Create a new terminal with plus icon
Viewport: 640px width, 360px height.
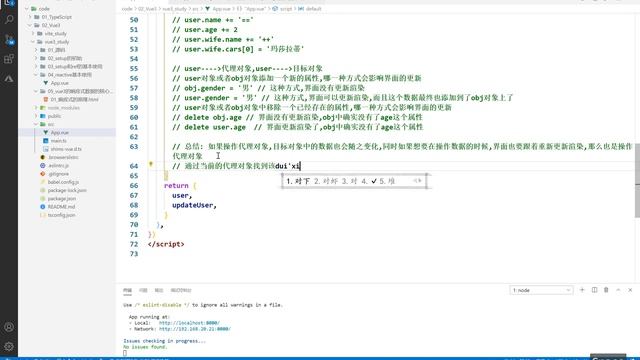pyautogui.click(x=582, y=290)
